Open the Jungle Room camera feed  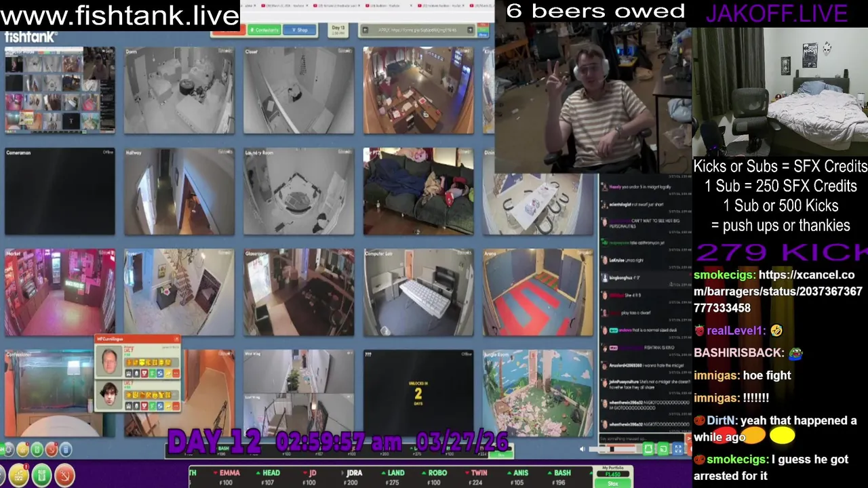coord(538,393)
